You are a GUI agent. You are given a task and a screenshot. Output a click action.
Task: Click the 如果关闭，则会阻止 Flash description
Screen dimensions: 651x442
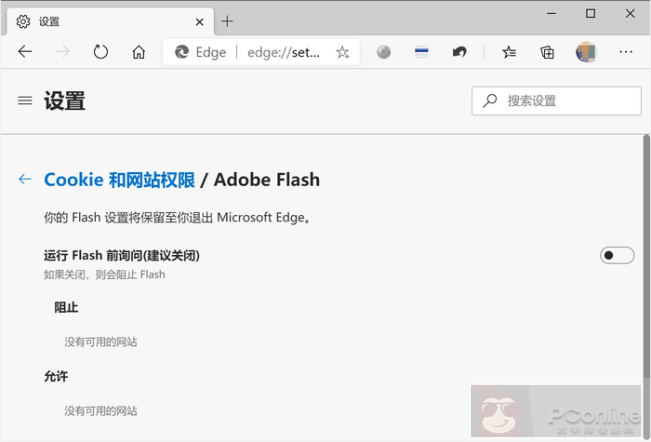point(105,275)
